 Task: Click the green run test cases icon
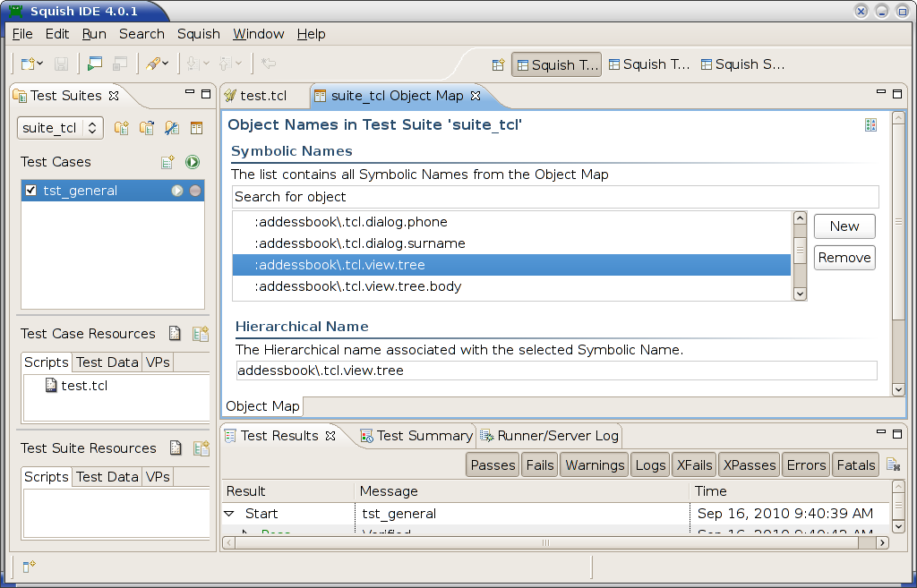[x=193, y=162]
